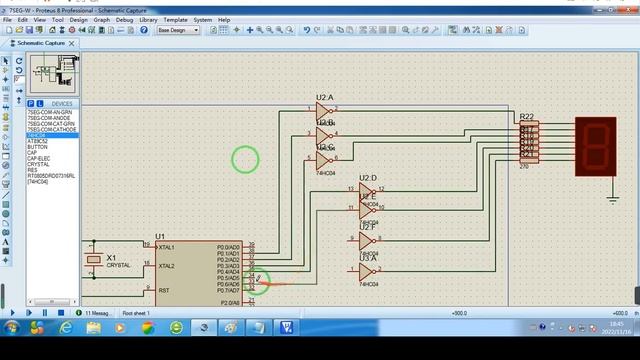Click the Rotate anticlockwise icon
This screenshot has width=640, height=360.
pyautogui.click(x=19, y=70)
